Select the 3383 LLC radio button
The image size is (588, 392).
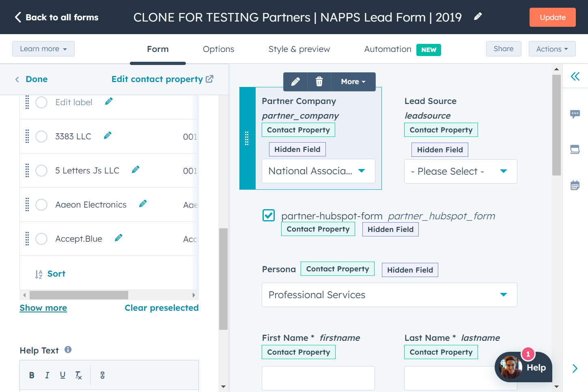[41, 136]
